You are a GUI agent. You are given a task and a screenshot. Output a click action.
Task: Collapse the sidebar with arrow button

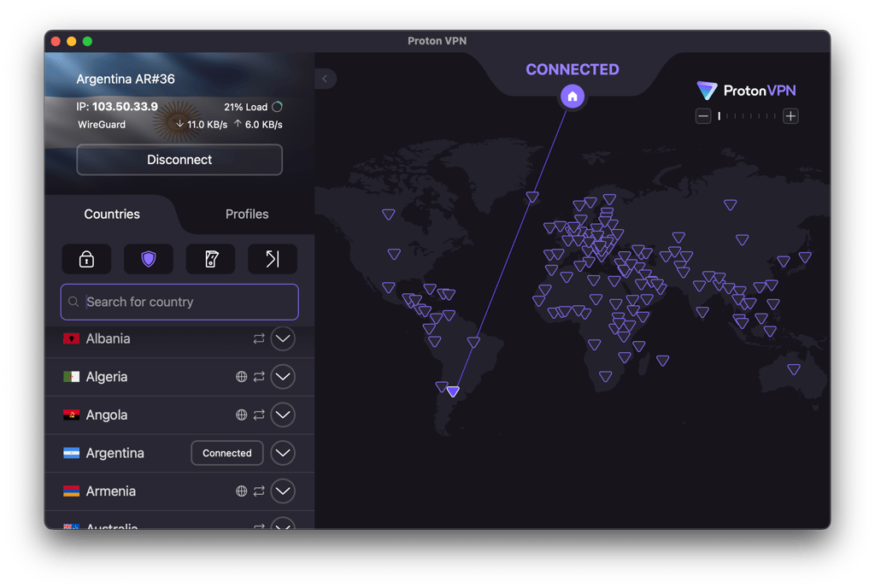[x=326, y=79]
